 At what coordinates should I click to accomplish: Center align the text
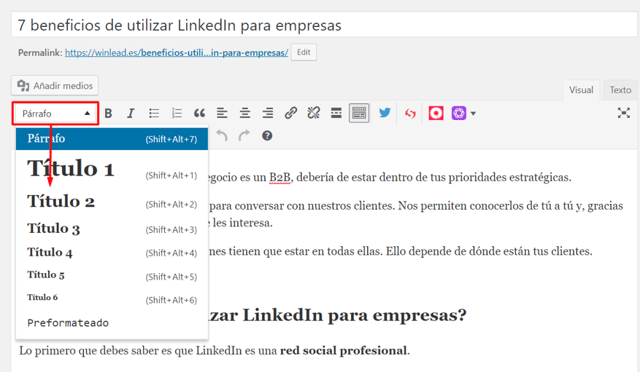tap(245, 113)
